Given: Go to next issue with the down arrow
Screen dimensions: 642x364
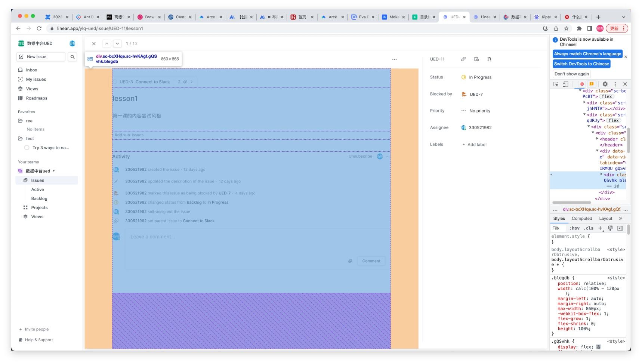Looking at the screenshot, I should pos(117,44).
